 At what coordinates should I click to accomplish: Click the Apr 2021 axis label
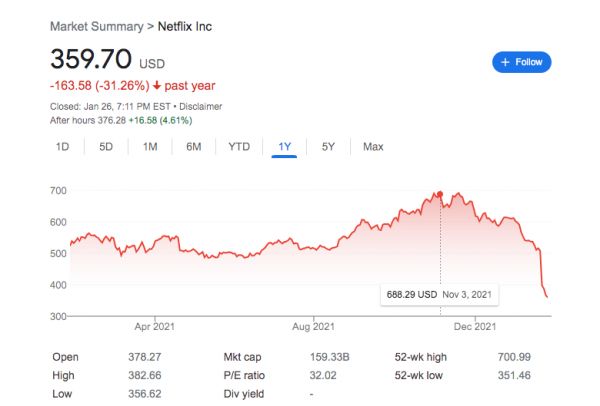pyautogui.click(x=156, y=326)
